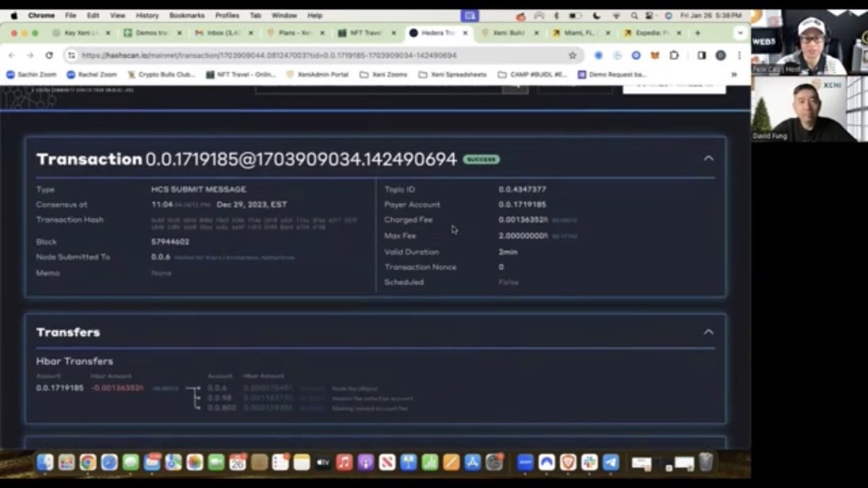Open Slack from the Dock
This screenshot has width=868, height=488.
pyautogui.click(x=590, y=462)
